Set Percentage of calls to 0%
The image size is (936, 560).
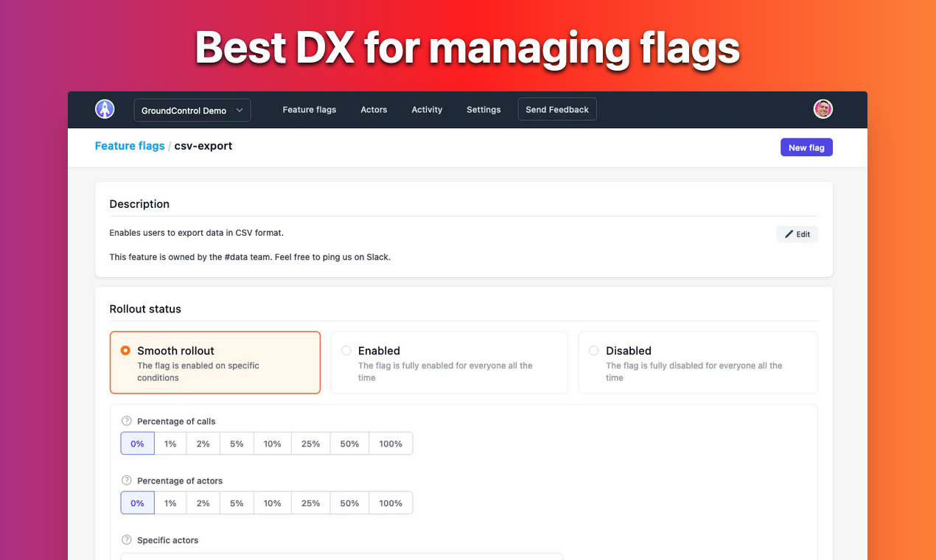(x=138, y=444)
